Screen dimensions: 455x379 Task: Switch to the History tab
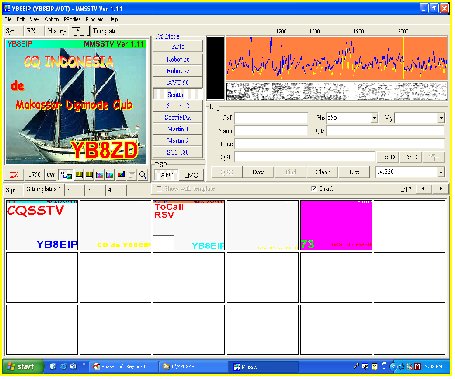click(57, 31)
